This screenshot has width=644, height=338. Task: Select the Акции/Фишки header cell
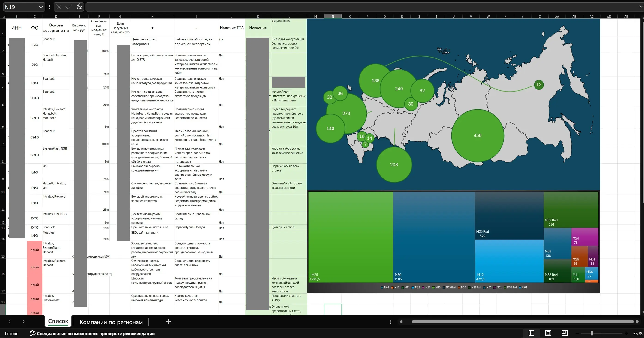pyautogui.click(x=289, y=28)
